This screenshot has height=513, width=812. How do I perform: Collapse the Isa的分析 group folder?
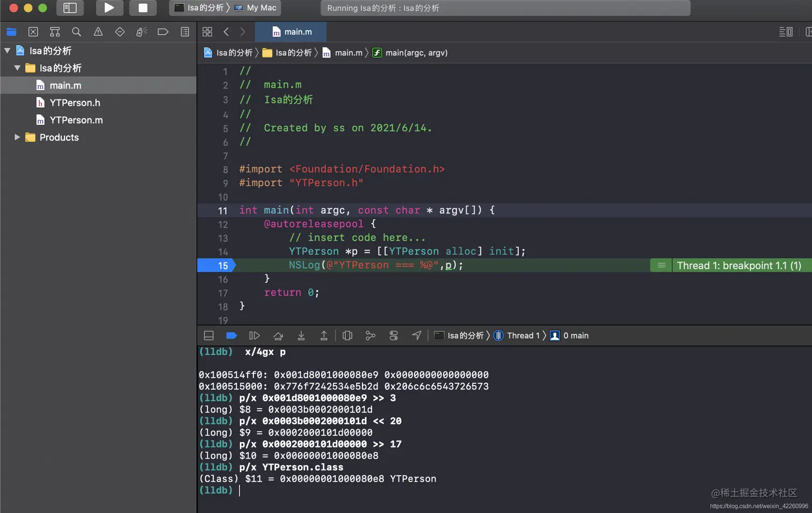click(x=17, y=68)
